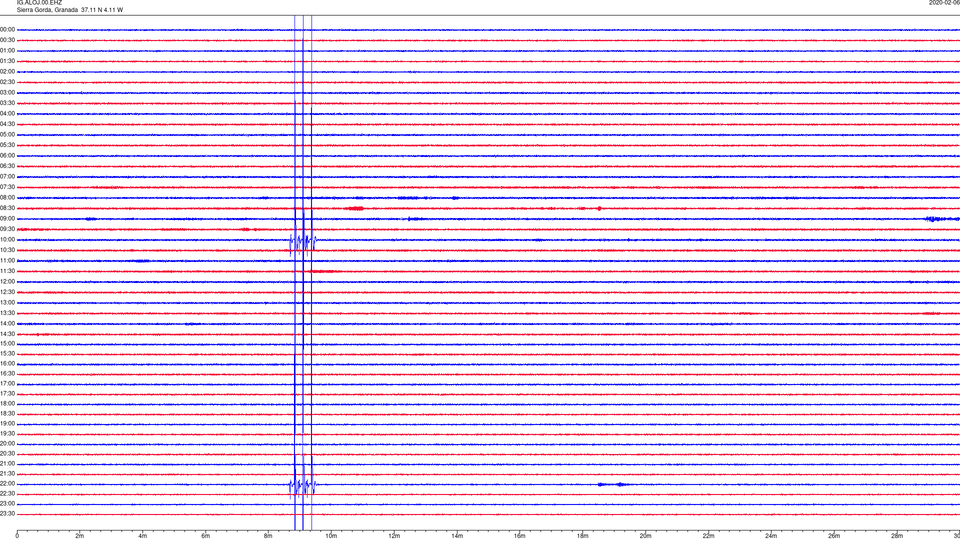Pick the 12:00 row label
Screen dimensions: 960x540
(x=7, y=281)
